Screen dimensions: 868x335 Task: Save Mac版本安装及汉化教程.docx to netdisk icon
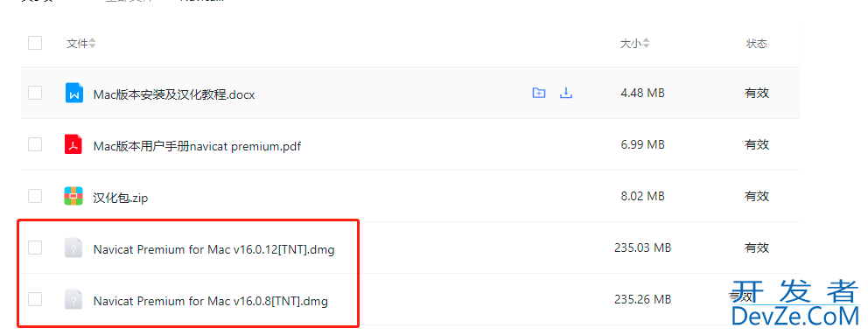point(539,93)
